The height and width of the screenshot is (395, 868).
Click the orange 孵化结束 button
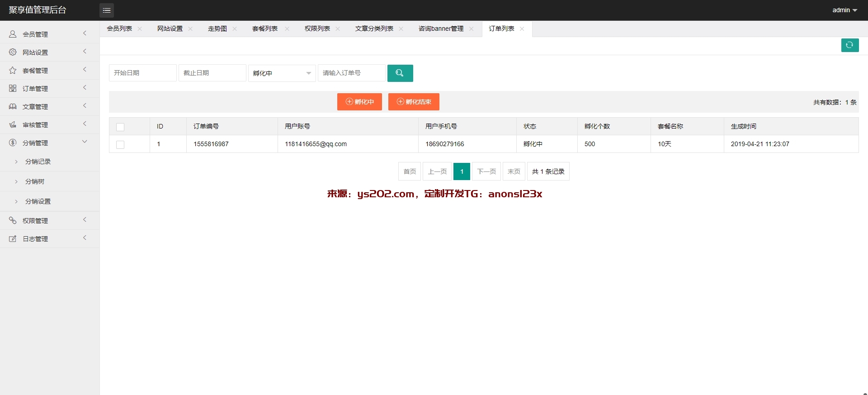414,102
